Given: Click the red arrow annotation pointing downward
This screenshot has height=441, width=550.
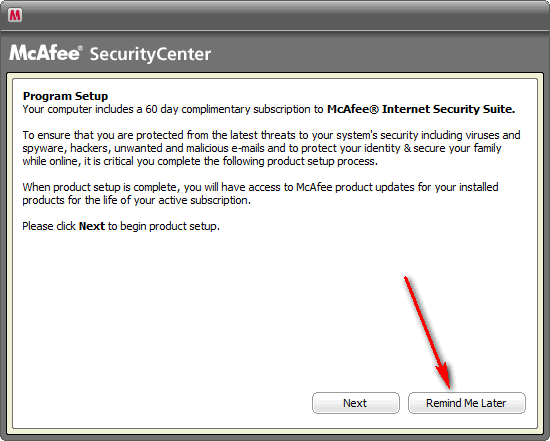Looking at the screenshot, I should point(428,333).
